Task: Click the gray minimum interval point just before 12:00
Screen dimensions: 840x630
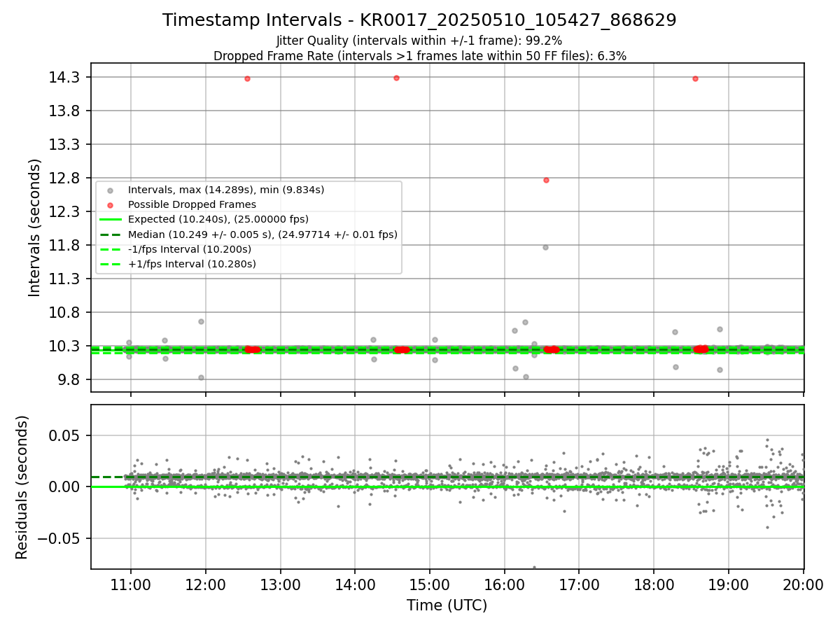Action: coord(201,377)
